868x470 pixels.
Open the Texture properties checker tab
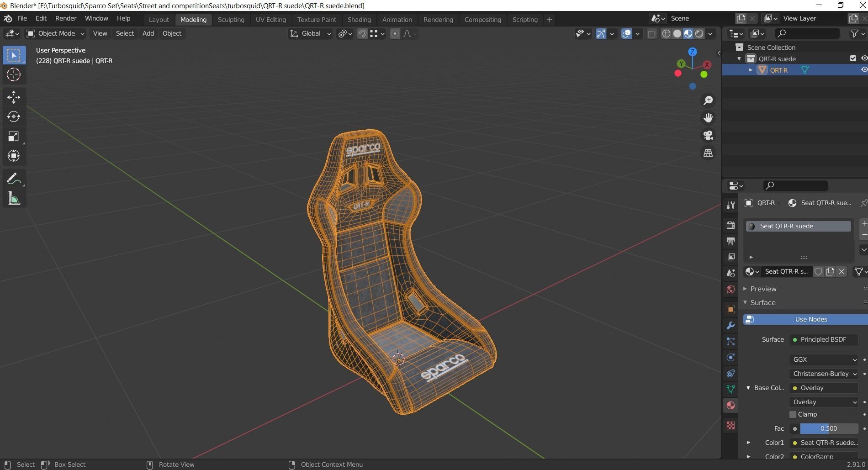(x=730, y=425)
